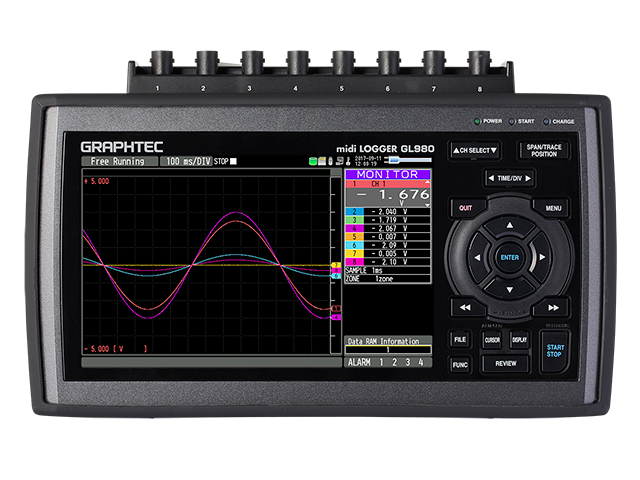
Task: Click the down triangle under the 1.676 value
Action: tap(427, 205)
